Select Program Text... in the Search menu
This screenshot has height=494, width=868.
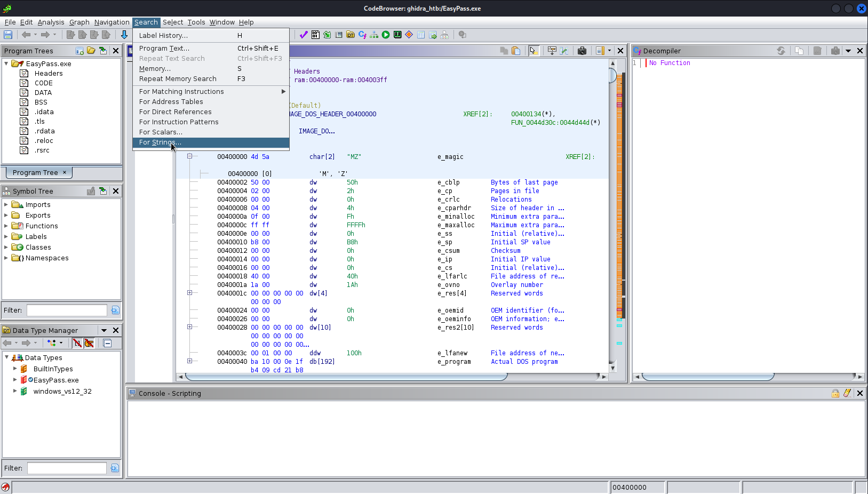point(211,49)
